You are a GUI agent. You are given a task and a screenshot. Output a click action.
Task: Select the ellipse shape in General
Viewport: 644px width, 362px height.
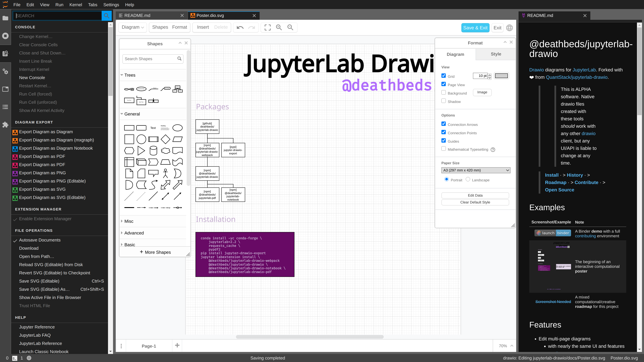(177, 128)
